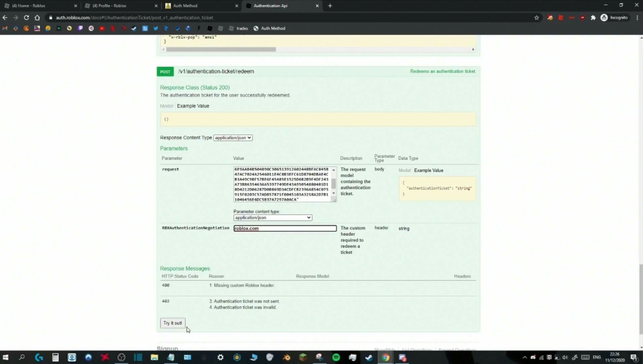The height and width of the screenshot is (364, 643).
Task: Open Windows taskbar search
Action: (x=22, y=357)
